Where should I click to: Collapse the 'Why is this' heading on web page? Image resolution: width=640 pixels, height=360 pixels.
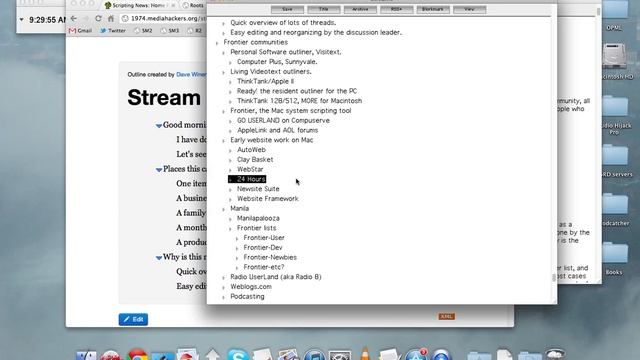pos(159,258)
